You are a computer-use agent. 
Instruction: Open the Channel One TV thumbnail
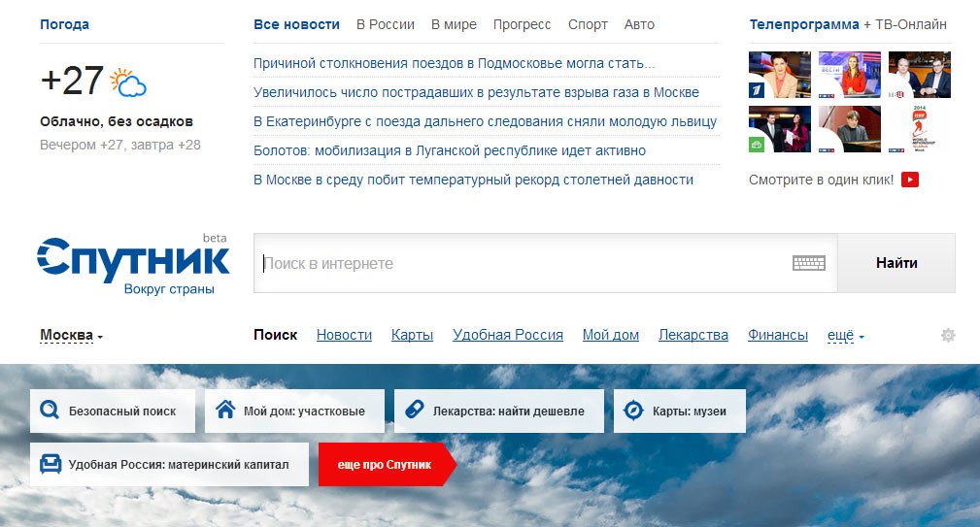(x=780, y=75)
